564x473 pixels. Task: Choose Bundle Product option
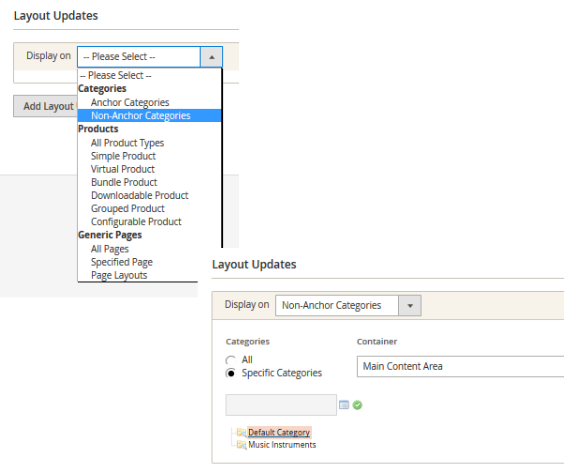149,182
